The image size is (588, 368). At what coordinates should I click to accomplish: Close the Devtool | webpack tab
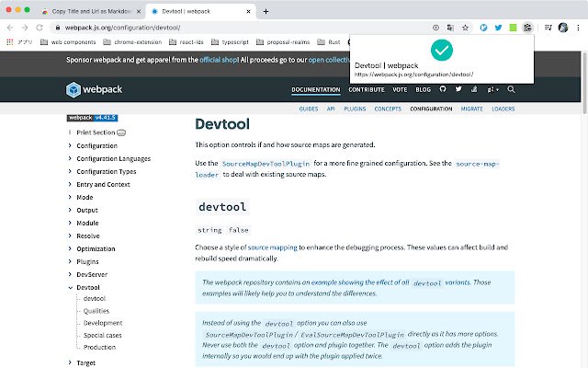coord(248,12)
